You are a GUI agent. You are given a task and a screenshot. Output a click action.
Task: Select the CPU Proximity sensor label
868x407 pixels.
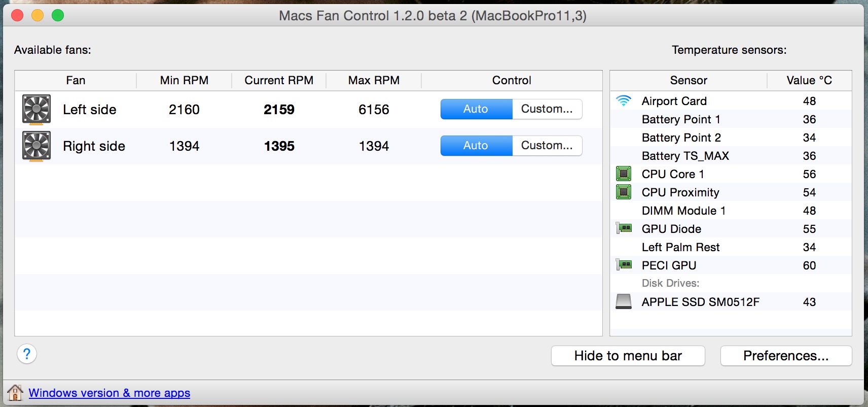coord(680,192)
